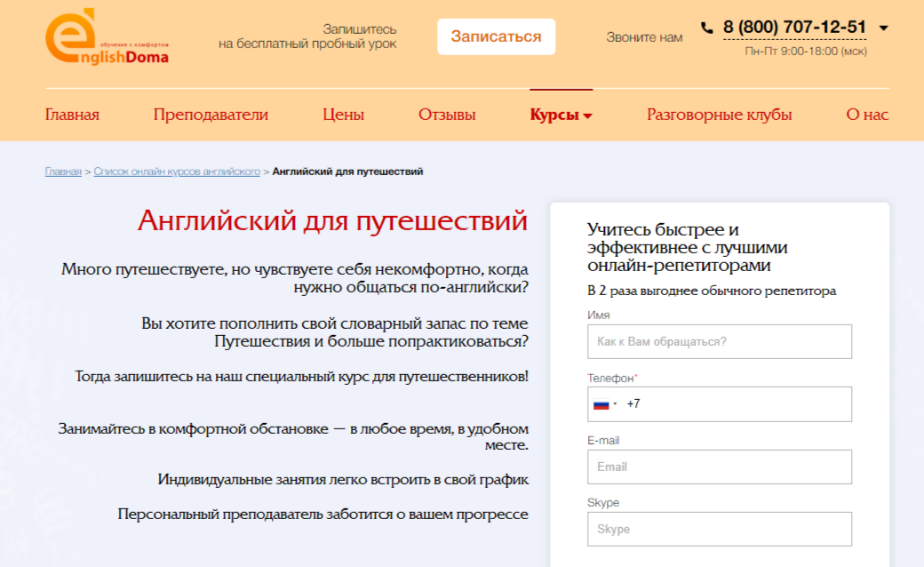The width and height of the screenshot is (924, 567).
Task: Open the Преподаватели page from navigation
Action: [x=211, y=114]
